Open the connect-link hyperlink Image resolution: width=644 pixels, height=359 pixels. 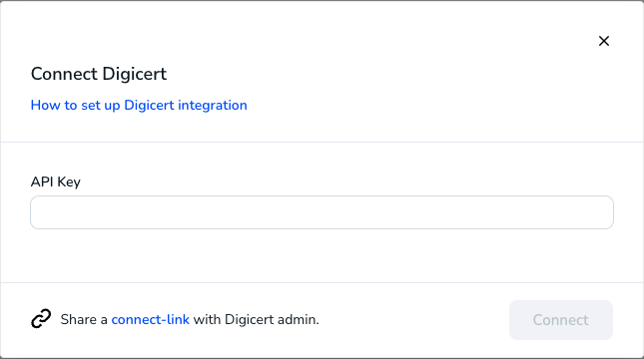coord(151,319)
